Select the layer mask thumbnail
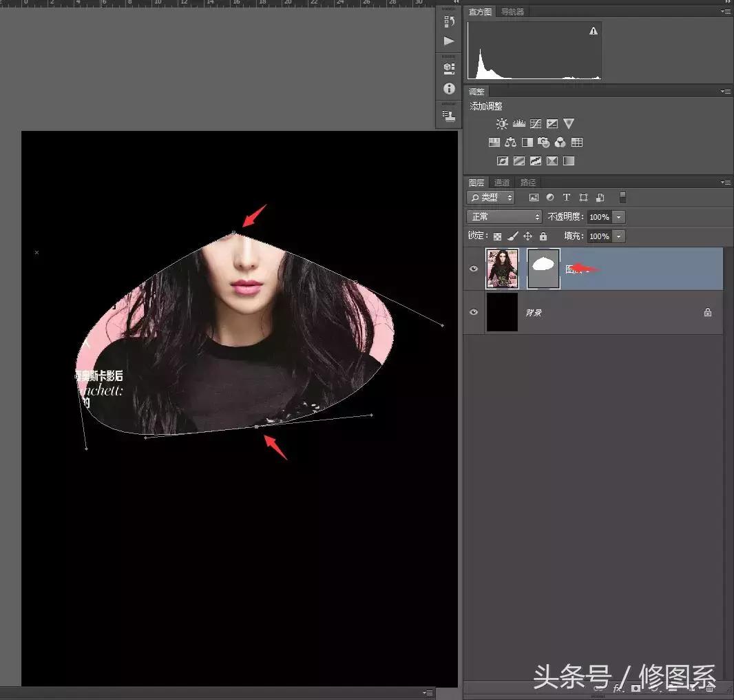The image size is (734, 700). click(543, 269)
